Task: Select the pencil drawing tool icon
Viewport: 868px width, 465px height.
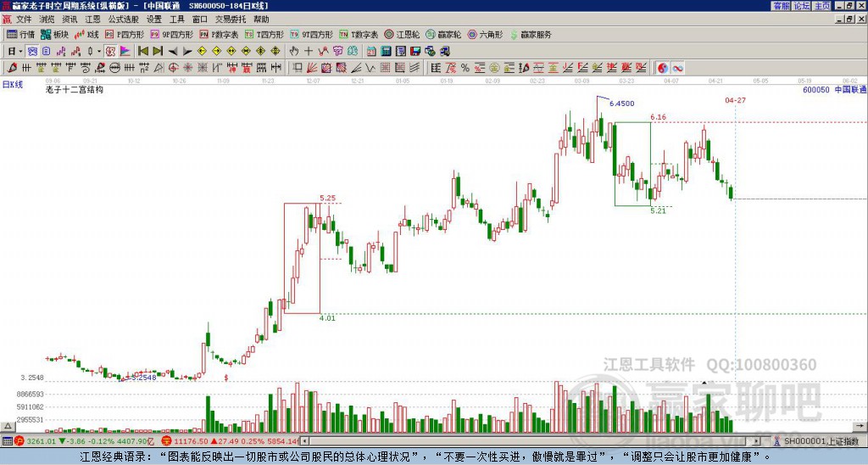Action: (x=12, y=68)
